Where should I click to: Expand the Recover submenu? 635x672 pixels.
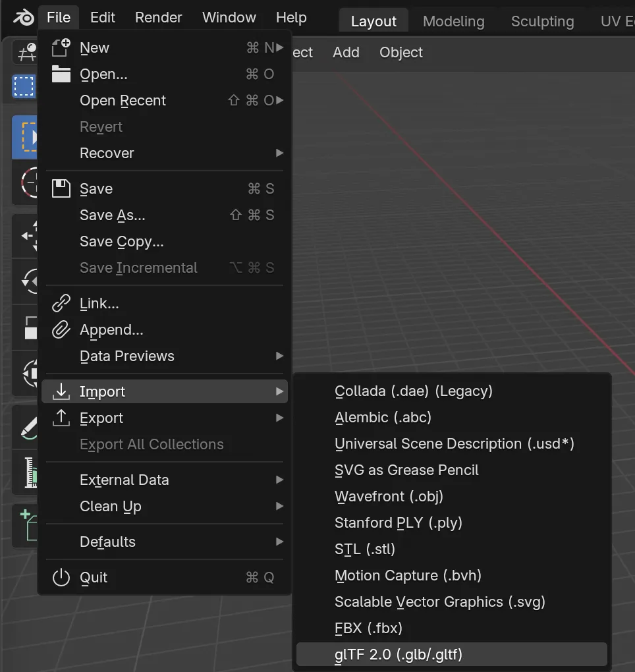[x=279, y=153]
